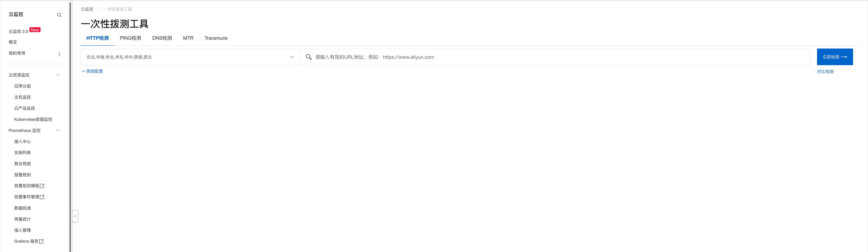
Task: Click the red New badge
Action: [x=35, y=30]
